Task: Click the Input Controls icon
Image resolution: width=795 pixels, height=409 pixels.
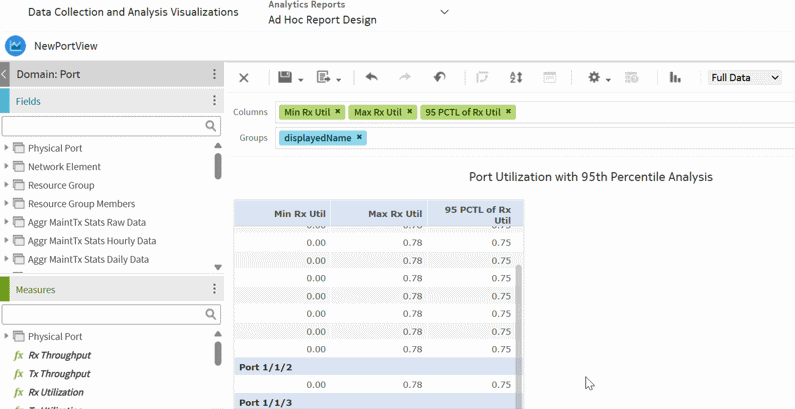Action: coord(550,78)
